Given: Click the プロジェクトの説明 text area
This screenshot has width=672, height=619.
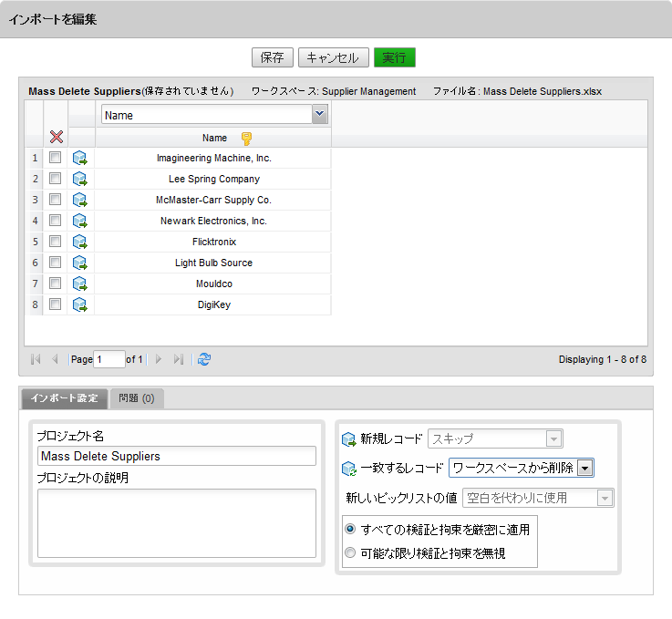Looking at the screenshot, I should pyautogui.click(x=177, y=523).
